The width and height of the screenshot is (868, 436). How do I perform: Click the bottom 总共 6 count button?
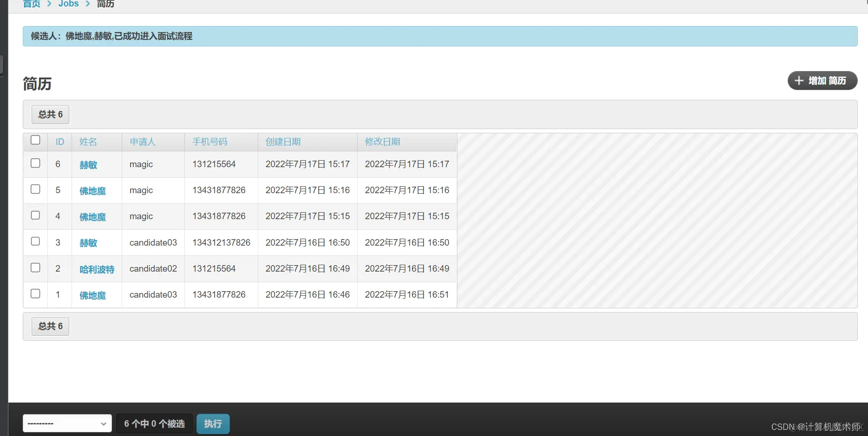[50, 326]
